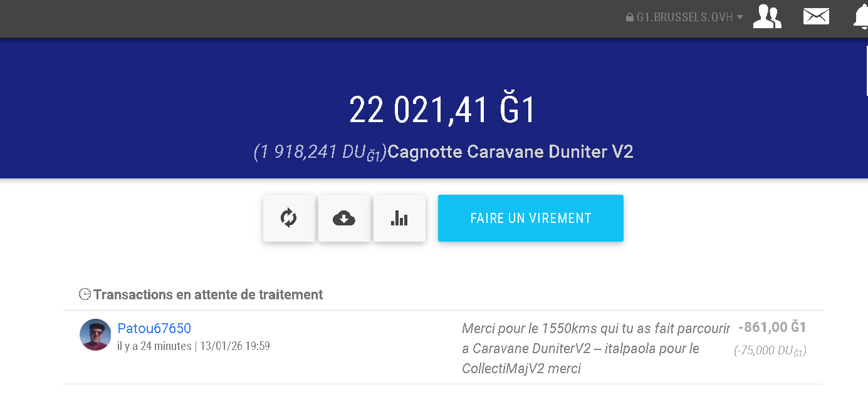Open the transaction comment starting with Merci
Viewport: 868px width, 402px height.
click(595, 348)
